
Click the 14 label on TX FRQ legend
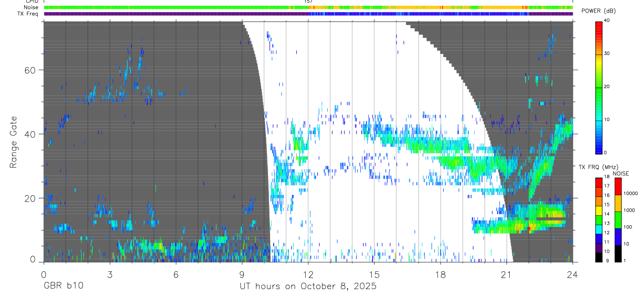tap(606, 214)
